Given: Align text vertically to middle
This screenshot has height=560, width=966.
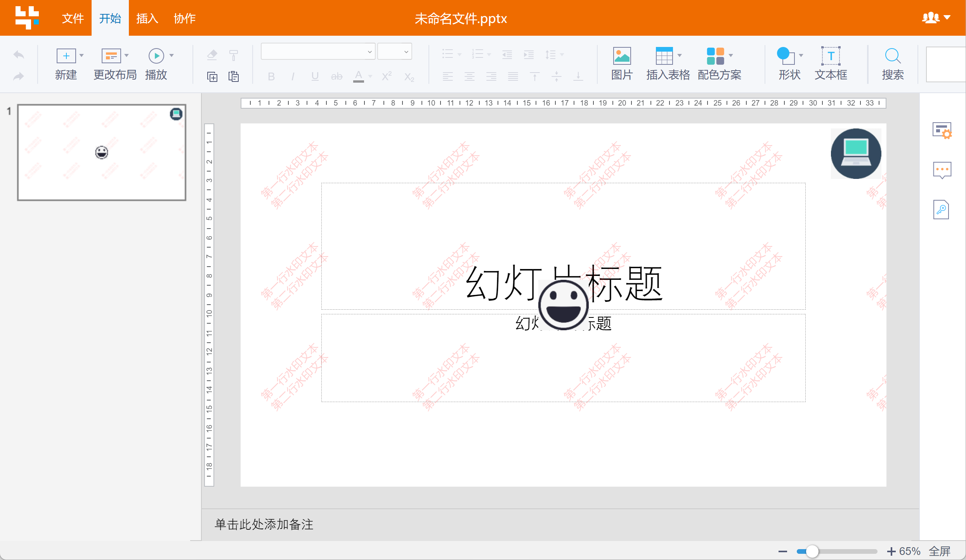Looking at the screenshot, I should tap(557, 76).
